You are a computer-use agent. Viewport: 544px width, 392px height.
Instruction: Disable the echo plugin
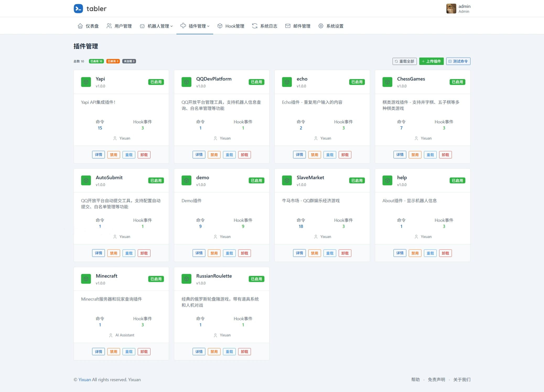tap(314, 155)
